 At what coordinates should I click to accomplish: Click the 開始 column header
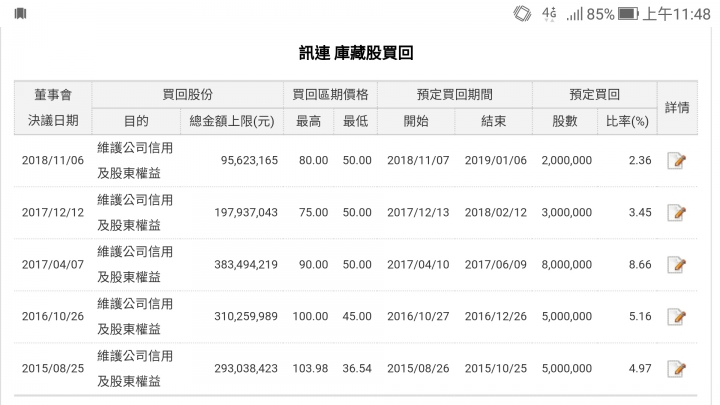(x=416, y=121)
